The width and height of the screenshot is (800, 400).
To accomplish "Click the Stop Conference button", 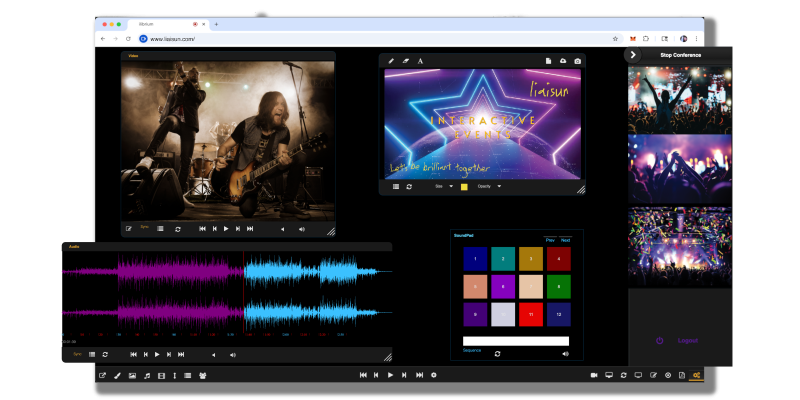I will point(680,55).
